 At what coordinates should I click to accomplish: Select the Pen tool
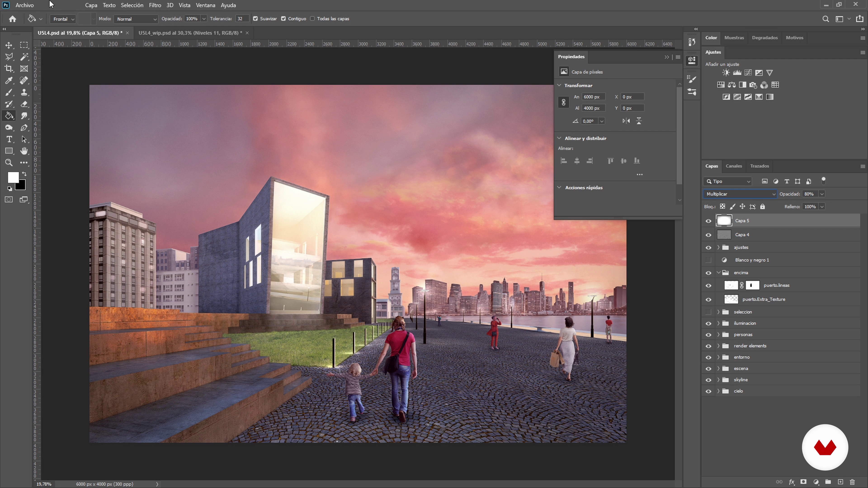(24, 128)
